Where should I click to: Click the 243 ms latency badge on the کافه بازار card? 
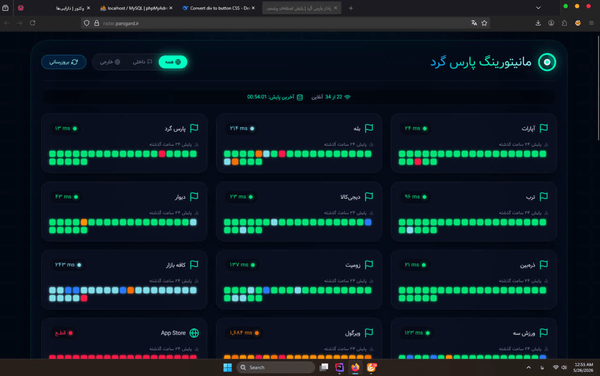coord(68,265)
